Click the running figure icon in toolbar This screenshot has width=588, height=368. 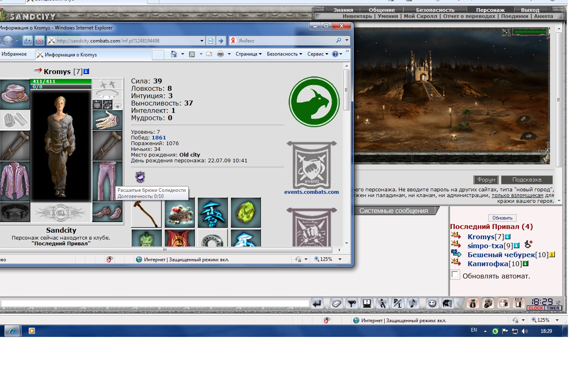[x=382, y=303]
